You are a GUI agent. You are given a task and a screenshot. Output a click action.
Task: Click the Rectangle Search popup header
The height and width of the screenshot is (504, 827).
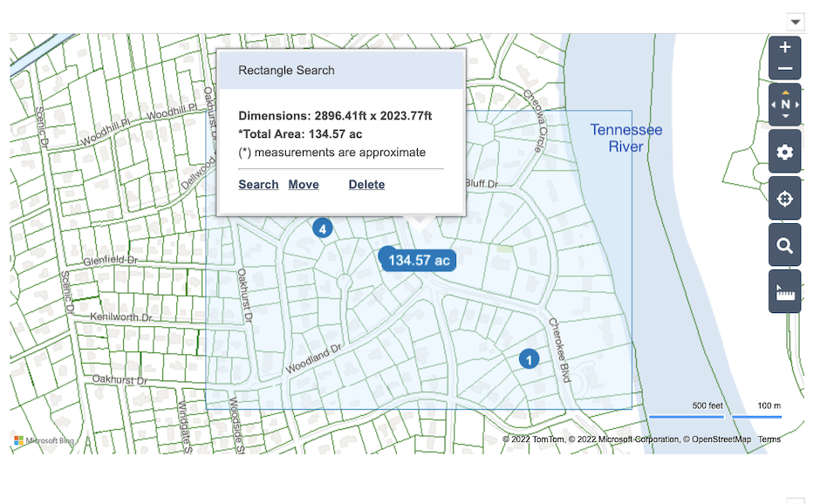tap(340, 70)
